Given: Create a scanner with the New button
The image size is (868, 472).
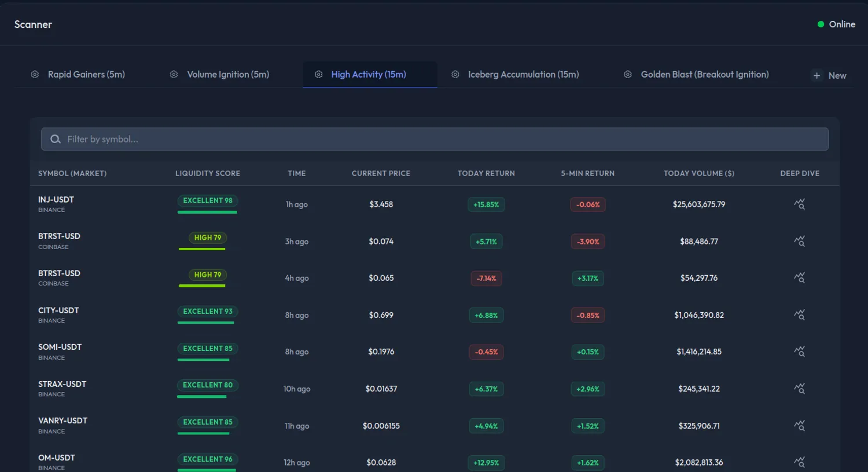Looking at the screenshot, I should click(x=829, y=75).
